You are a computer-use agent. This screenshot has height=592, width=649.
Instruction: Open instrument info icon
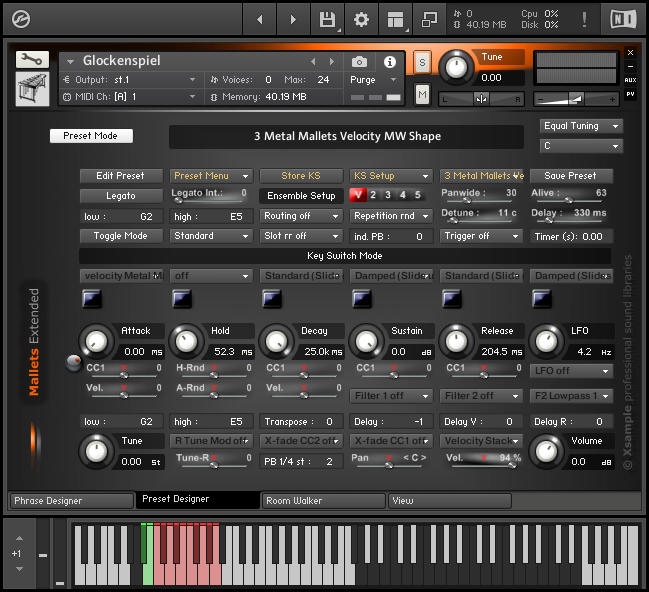tap(389, 62)
